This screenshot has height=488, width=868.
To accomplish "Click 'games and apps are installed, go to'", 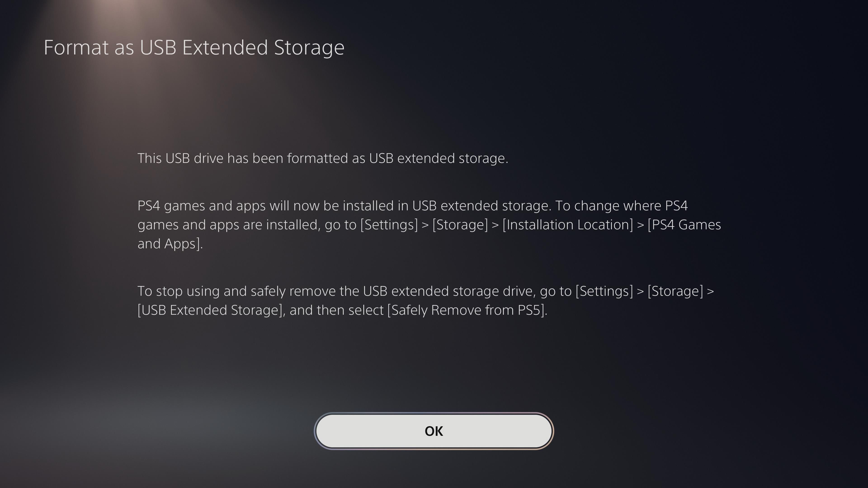I will click(x=247, y=225).
